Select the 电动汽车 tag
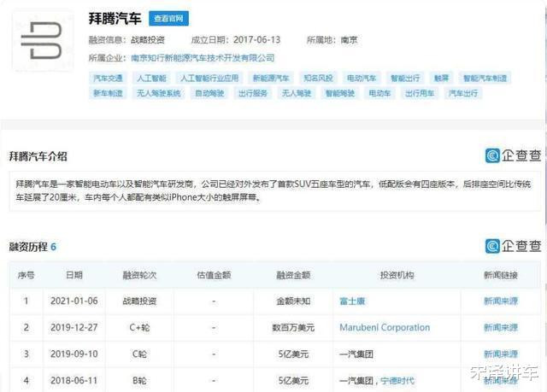This screenshot has height=392, width=547. 362,78
